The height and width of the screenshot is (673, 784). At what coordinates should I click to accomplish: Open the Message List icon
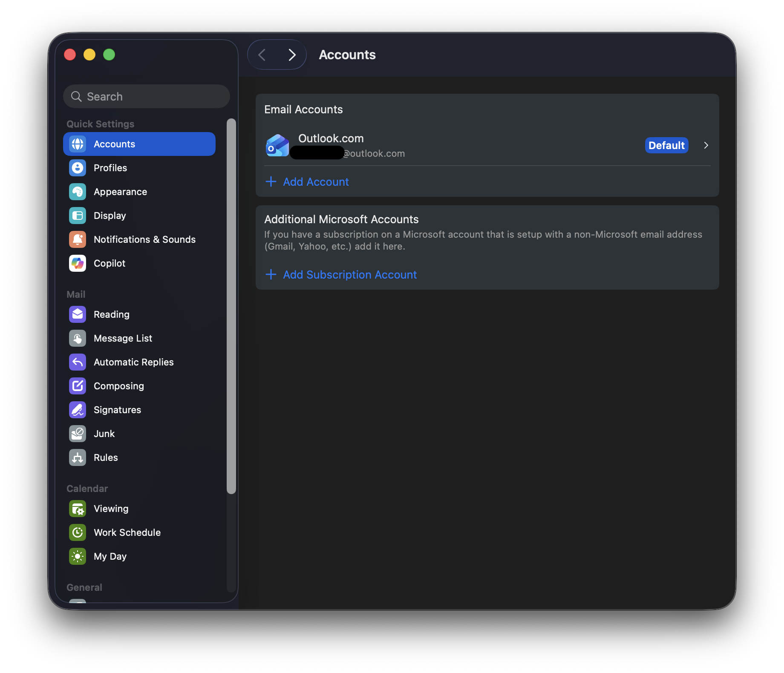tap(78, 338)
